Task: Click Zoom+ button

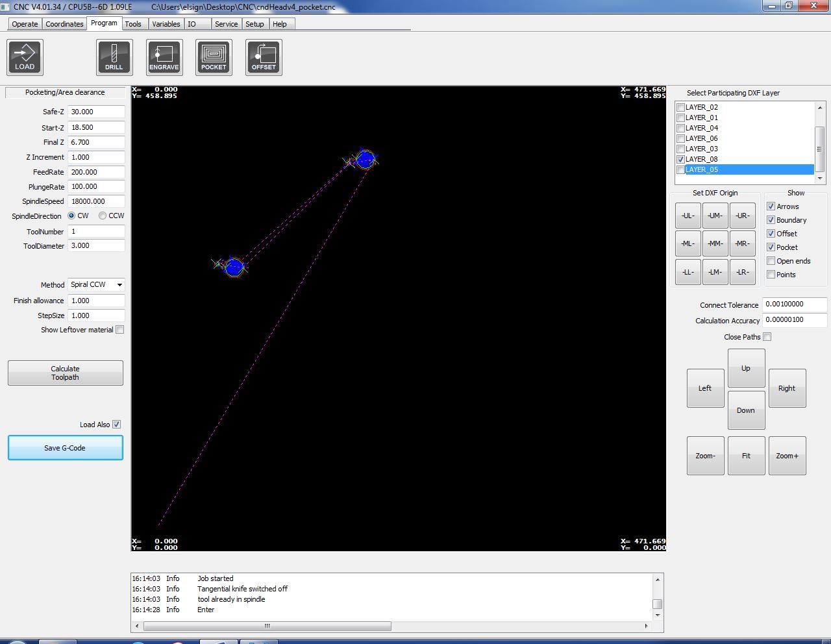Action: click(788, 456)
